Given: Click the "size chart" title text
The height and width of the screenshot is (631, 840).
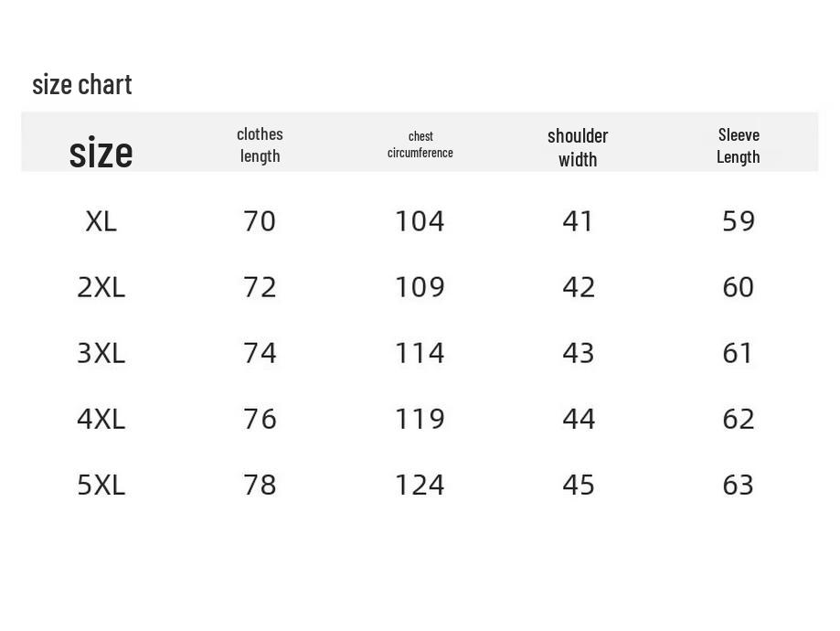Looking at the screenshot, I should [82, 84].
